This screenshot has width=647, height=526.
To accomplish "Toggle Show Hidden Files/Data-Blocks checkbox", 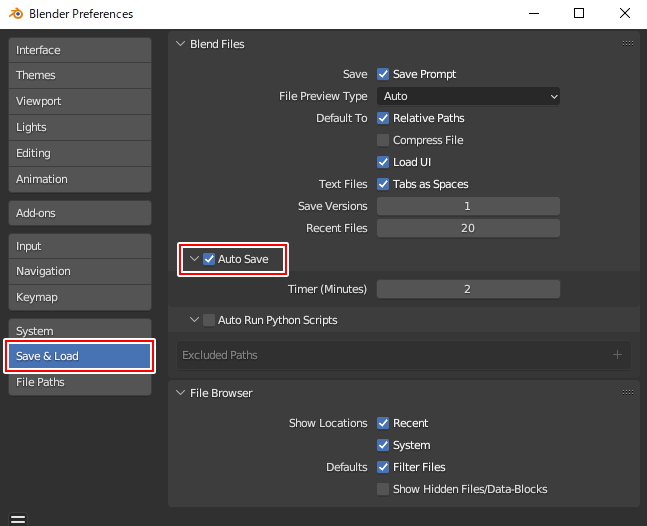I will coord(383,489).
